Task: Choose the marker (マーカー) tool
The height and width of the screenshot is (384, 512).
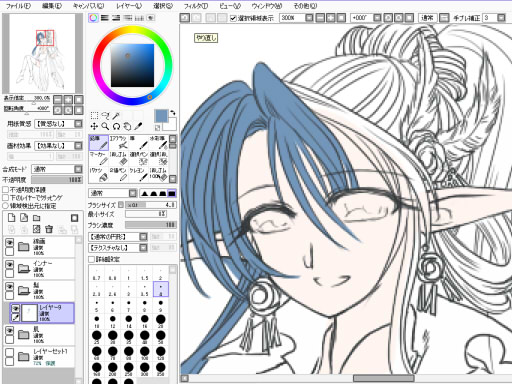Action: 99,158
